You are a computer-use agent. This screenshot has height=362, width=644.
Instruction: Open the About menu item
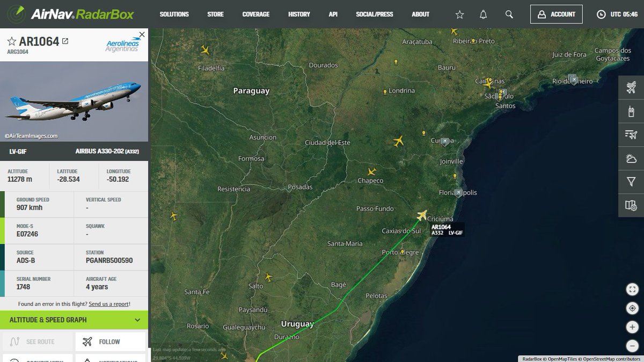tap(421, 15)
